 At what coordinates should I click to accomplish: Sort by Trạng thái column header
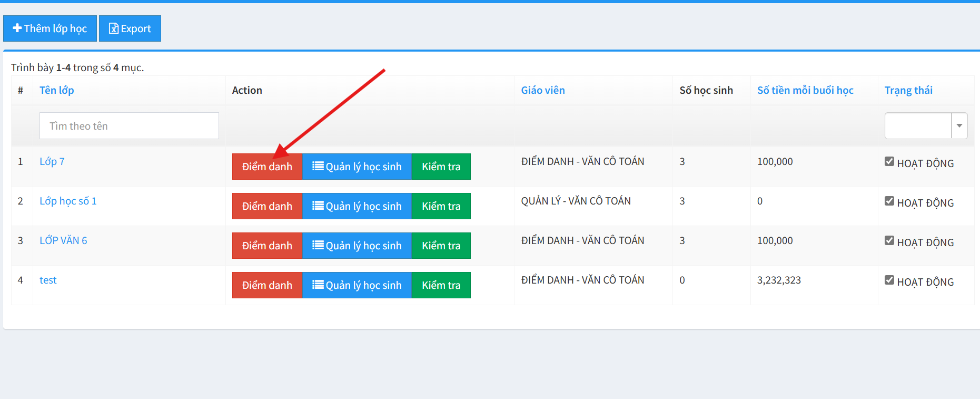coord(908,90)
